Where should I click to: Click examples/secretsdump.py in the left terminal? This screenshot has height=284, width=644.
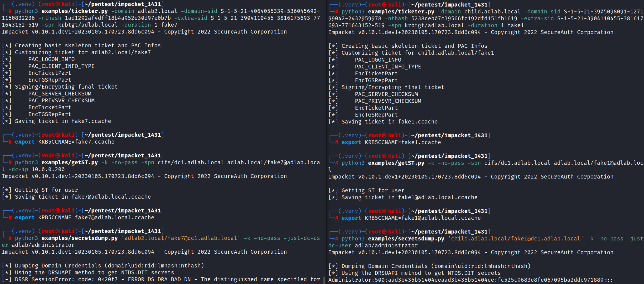pyautogui.click(x=79, y=238)
